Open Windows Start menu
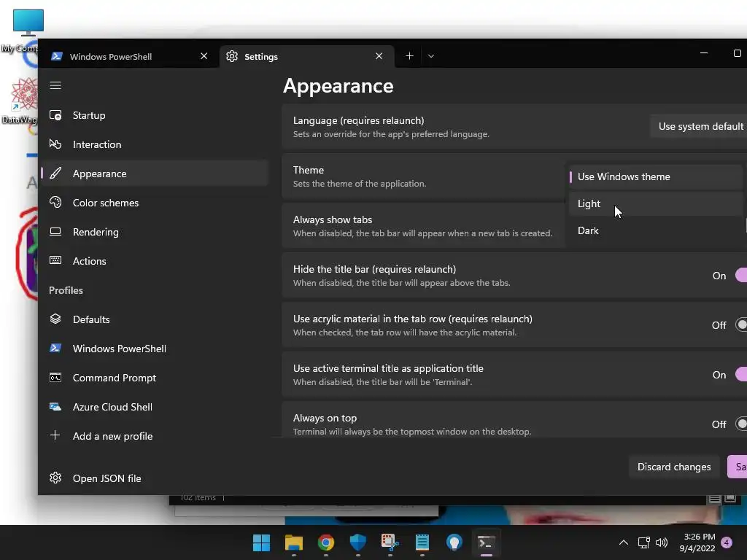 pos(261,542)
